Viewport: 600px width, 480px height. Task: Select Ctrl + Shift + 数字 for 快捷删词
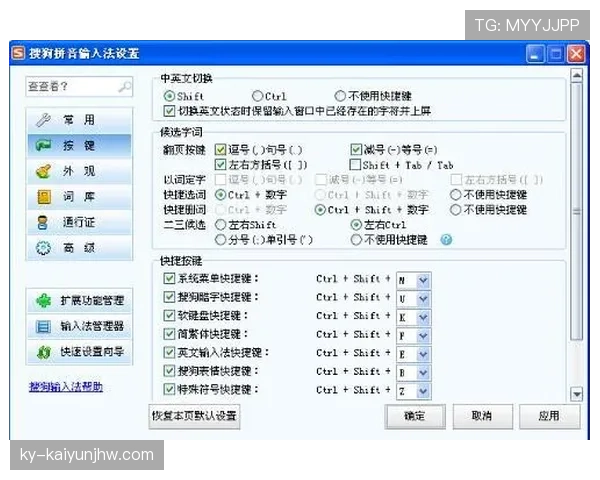[x=320, y=210]
